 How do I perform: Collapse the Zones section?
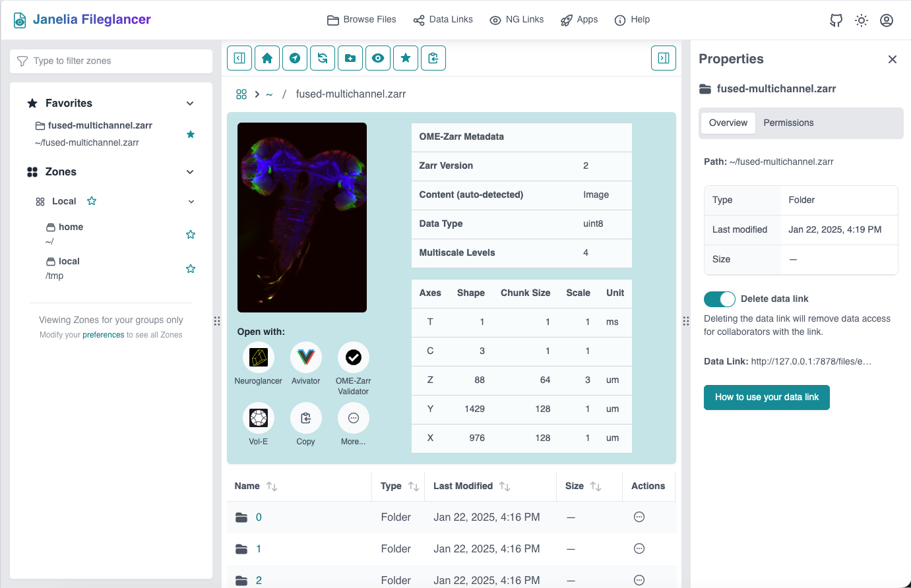pos(190,172)
